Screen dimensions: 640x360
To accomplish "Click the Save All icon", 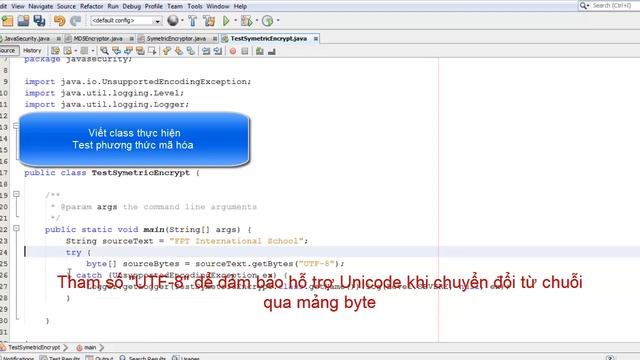I will (40, 20).
